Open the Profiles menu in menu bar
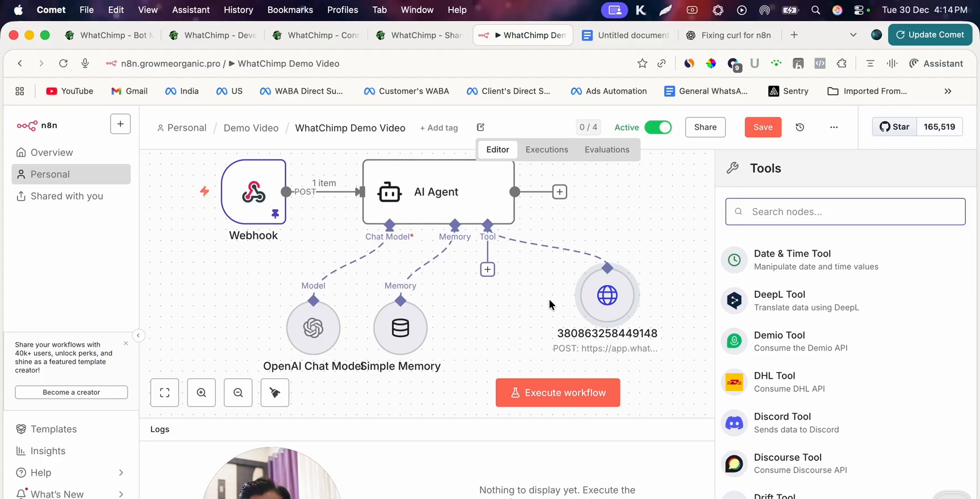Image resolution: width=980 pixels, height=499 pixels. point(343,10)
